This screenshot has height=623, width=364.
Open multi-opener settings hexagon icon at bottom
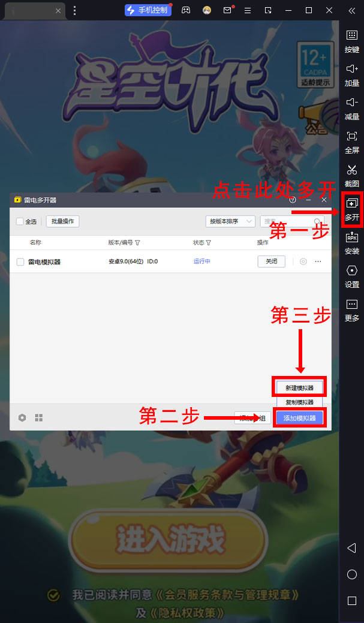click(x=22, y=417)
